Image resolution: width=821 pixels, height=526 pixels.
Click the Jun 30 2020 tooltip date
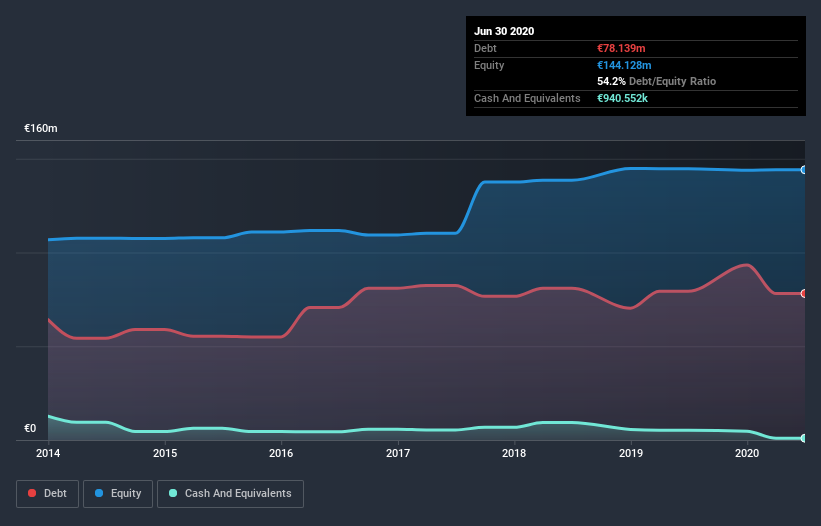[504, 31]
